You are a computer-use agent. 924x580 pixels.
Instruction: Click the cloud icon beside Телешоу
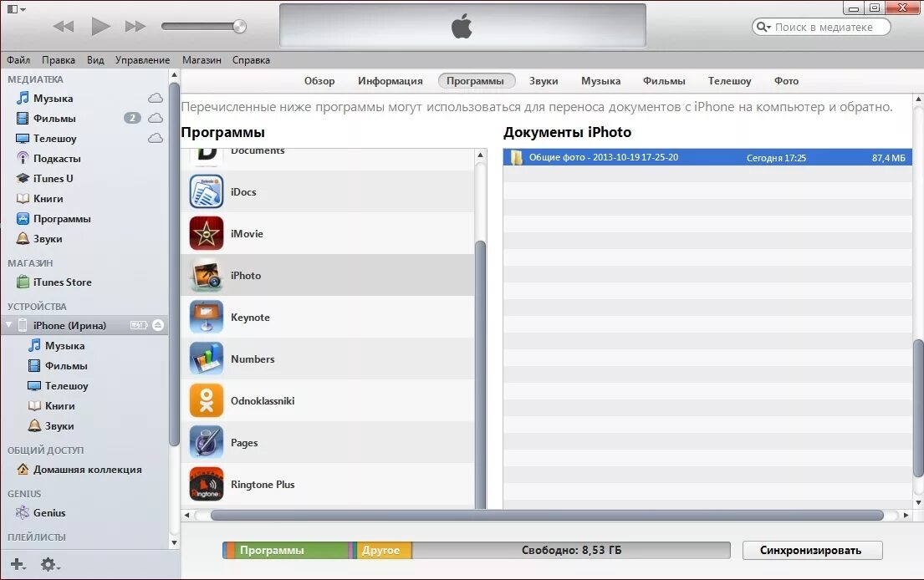(x=156, y=138)
